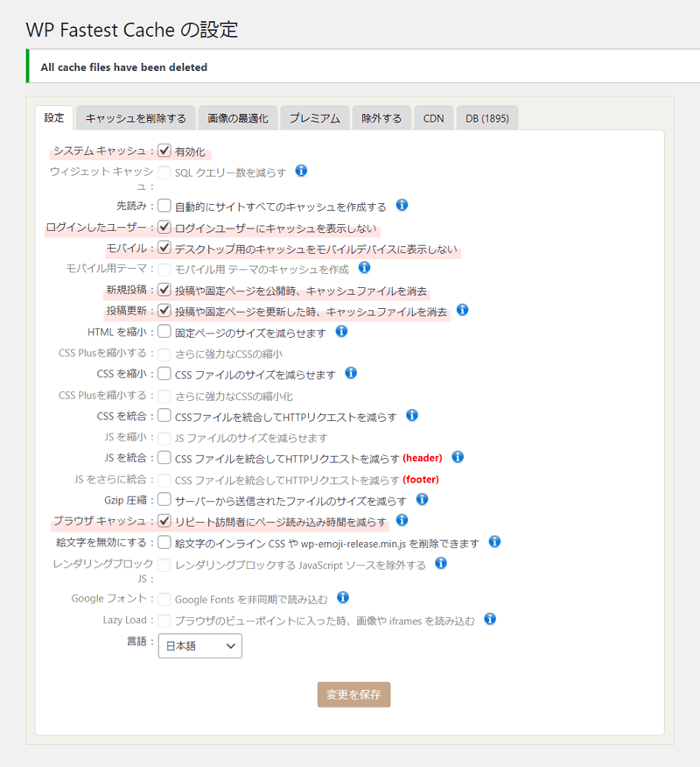This screenshot has height=767, width=700.
Task: Click disabled モバイル用テーマ checkbox
Action: click(164, 270)
